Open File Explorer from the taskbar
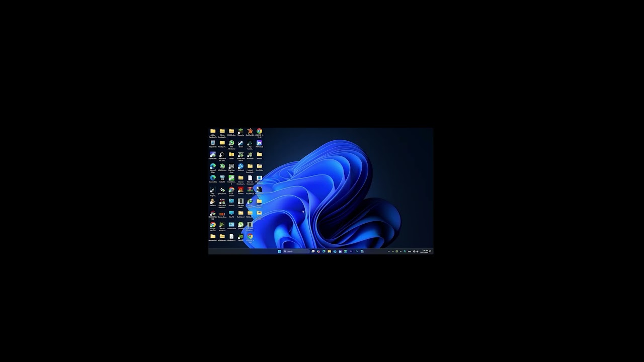 [330, 251]
